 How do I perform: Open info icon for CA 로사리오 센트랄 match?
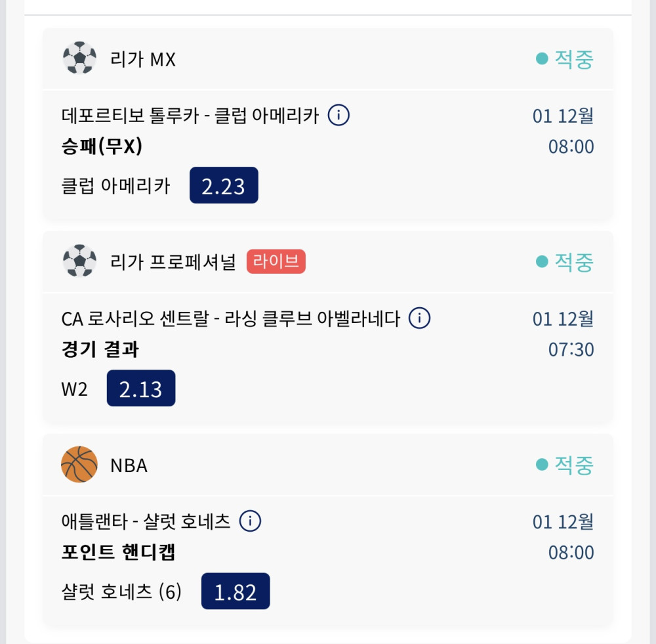click(x=419, y=318)
